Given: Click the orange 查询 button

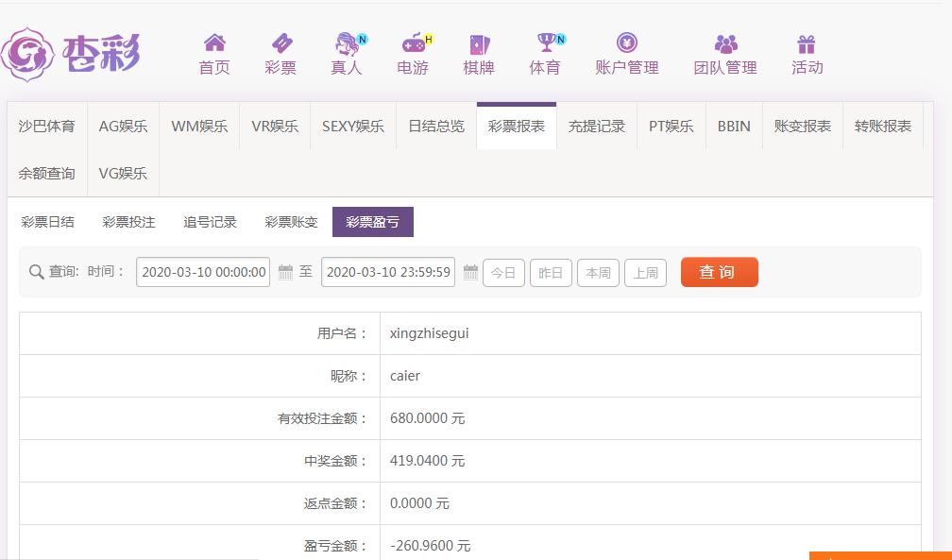Looking at the screenshot, I should coord(720,272).
